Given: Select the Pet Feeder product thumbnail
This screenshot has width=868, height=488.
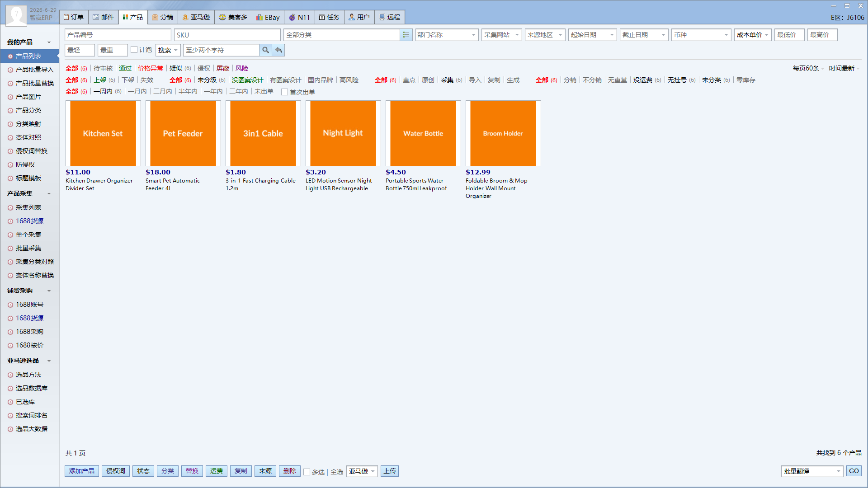Looking at the screenshot, I should (x=183, y=133).
